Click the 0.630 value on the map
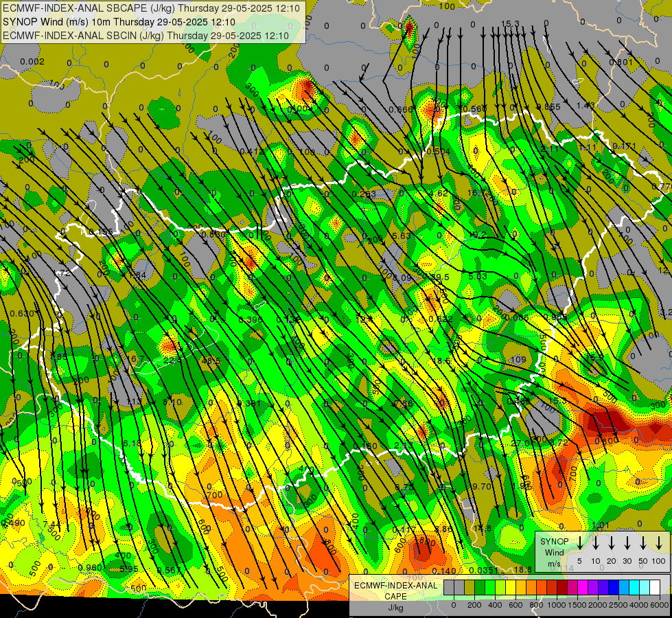 pos(22,314)
